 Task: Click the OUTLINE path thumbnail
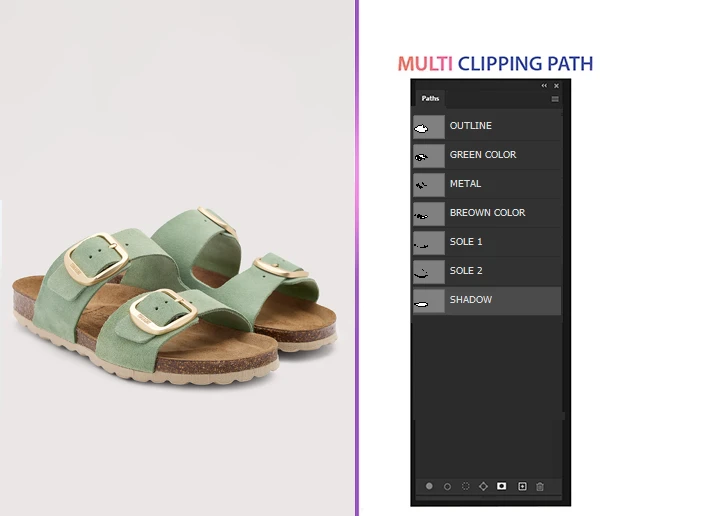428,126
